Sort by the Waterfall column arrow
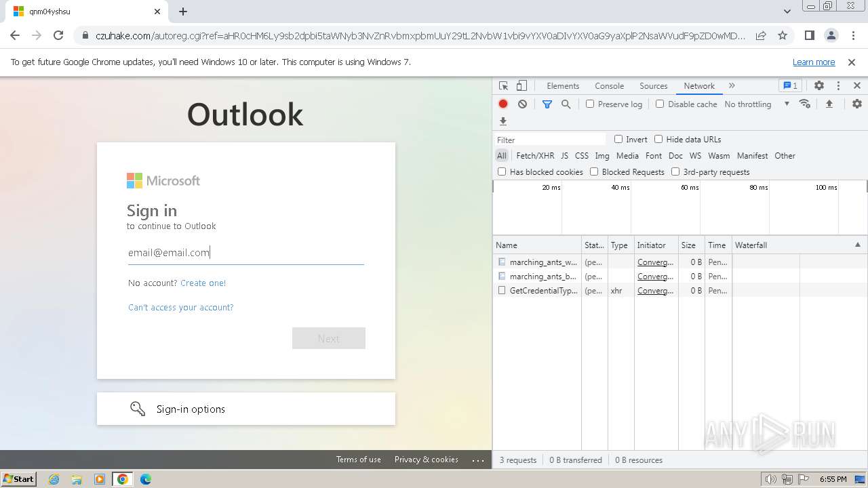The image size is (868, 488). click(857, 245)
